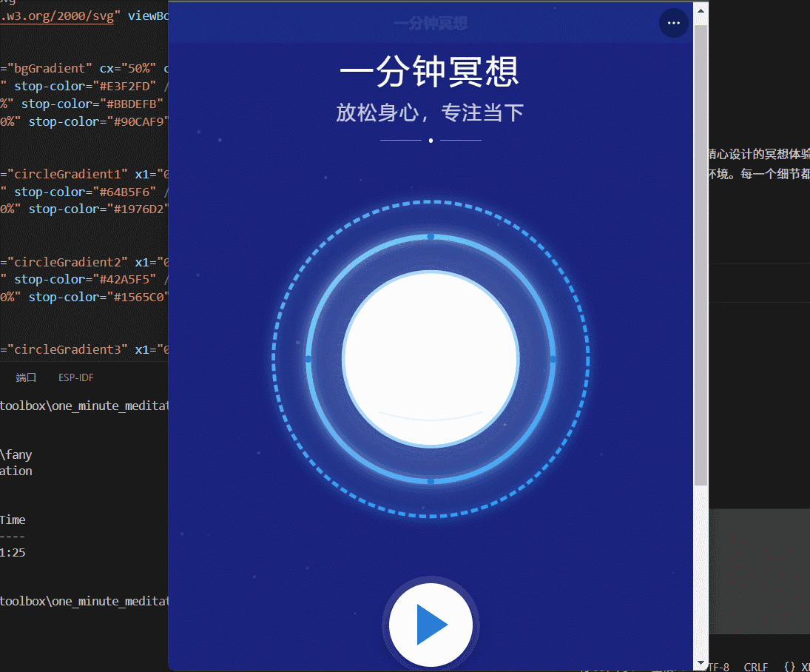Click the scrollbar up arrow
Screen dimensions: 810x672
700,10
